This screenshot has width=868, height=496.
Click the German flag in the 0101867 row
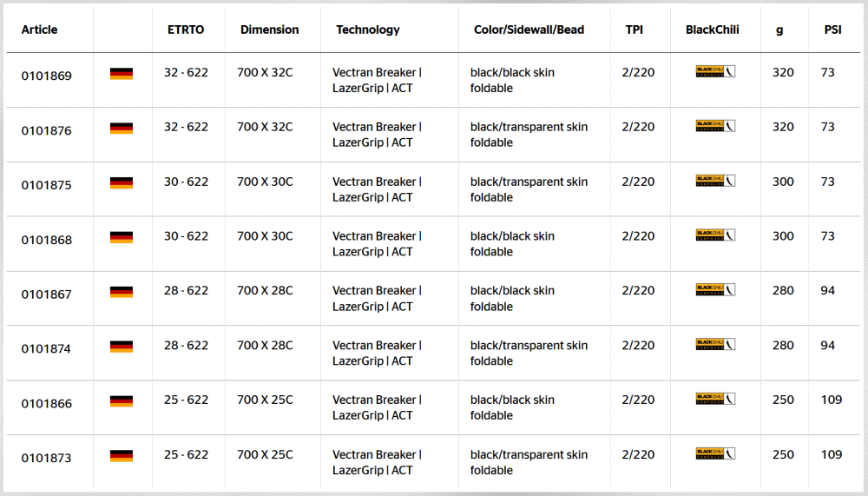122,292
